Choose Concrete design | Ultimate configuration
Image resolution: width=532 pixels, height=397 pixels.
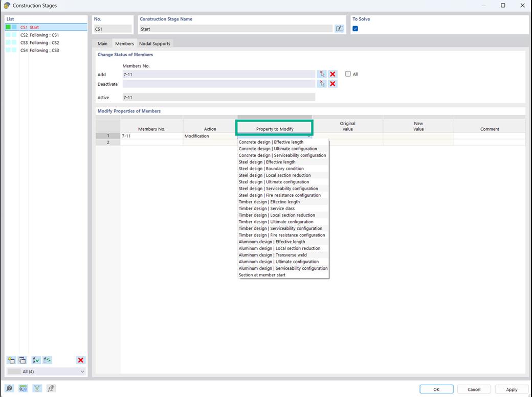tap(283, 149)
